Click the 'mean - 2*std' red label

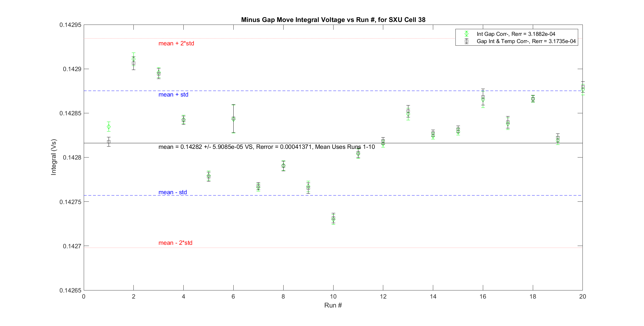coord(175,243)
